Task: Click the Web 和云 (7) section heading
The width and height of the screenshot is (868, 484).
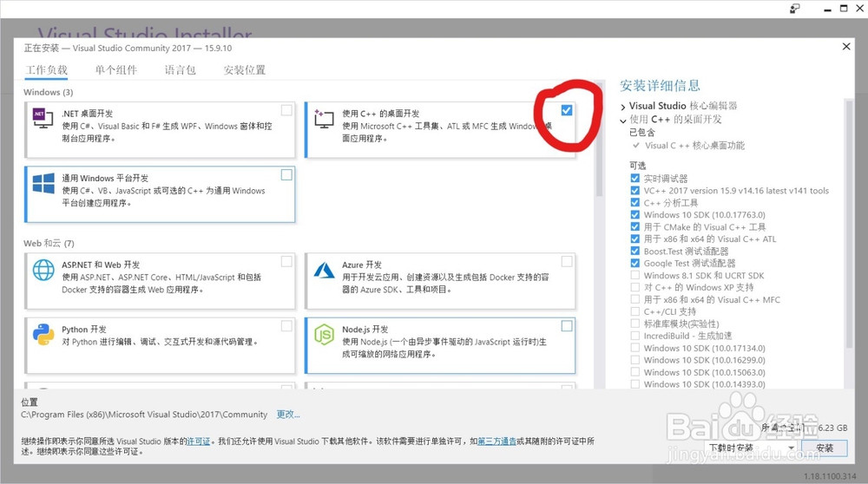Action: (x=49, y=244)
